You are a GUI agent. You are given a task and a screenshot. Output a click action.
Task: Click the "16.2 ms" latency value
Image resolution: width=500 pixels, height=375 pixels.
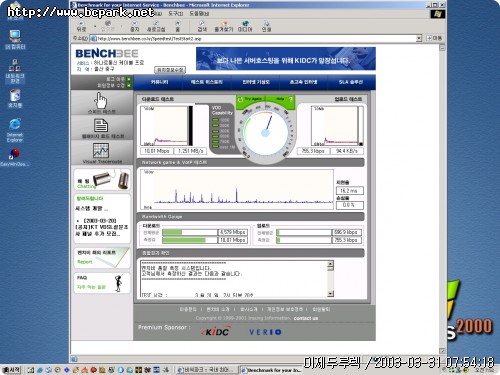pos(349,191)
